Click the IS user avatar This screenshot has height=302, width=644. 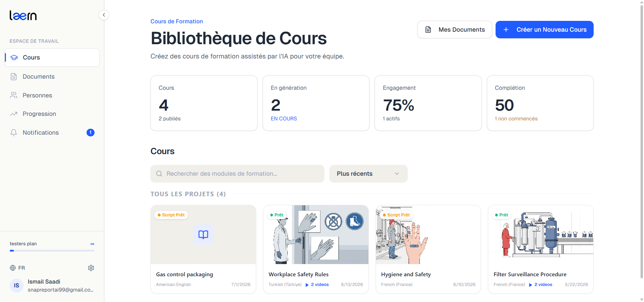click(16, 286)
